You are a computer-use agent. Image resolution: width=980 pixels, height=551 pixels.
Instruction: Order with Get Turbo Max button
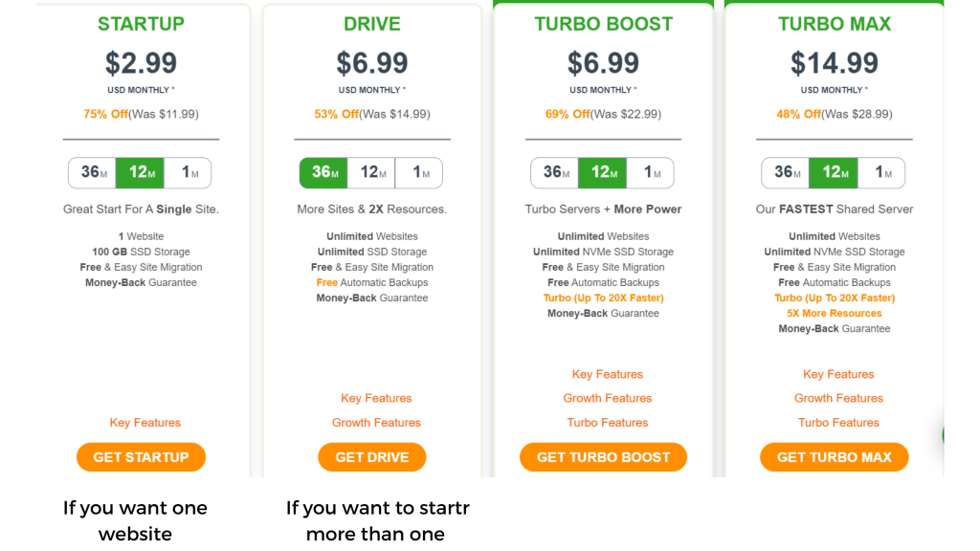click(x=834, y=457)
